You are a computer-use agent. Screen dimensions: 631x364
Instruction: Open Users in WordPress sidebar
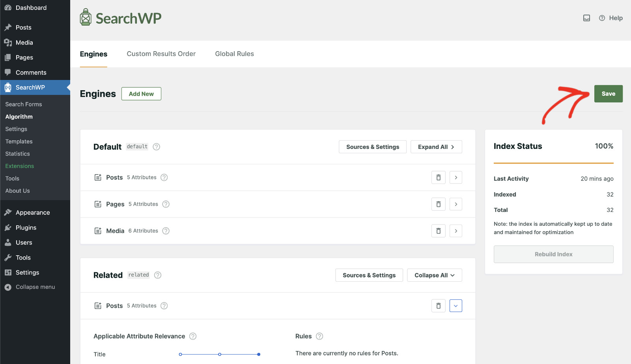[x=24, y=243]
